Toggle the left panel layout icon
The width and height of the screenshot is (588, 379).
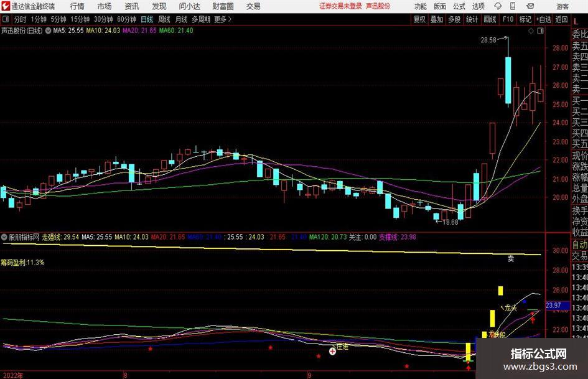pos(6,19)
